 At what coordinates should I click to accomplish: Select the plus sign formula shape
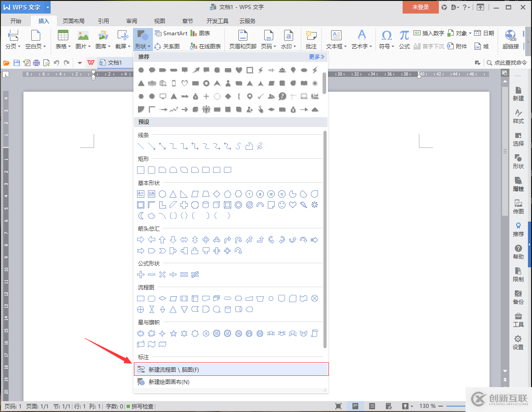coord(140,275)
